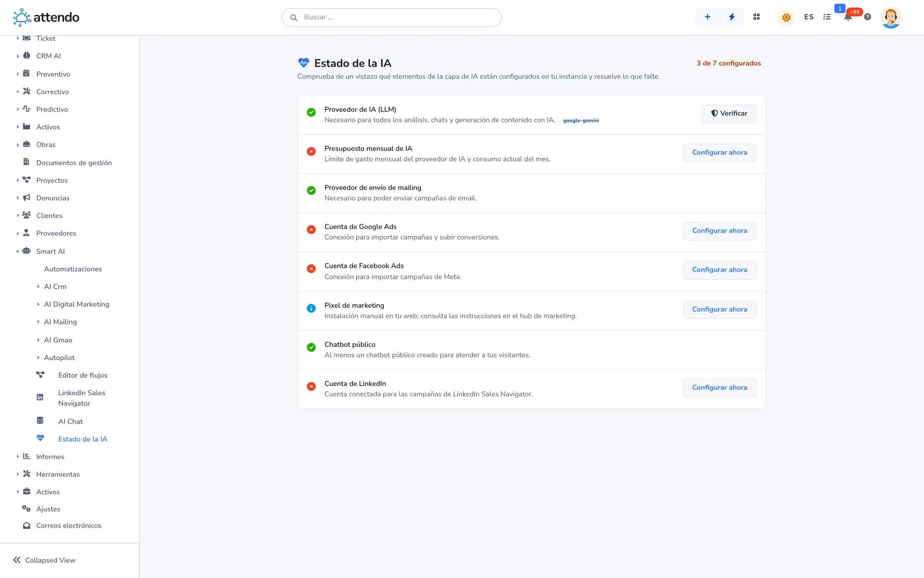Click the Denuncias megaphone icon
This screenshot has width=924, height=578.
27,198
